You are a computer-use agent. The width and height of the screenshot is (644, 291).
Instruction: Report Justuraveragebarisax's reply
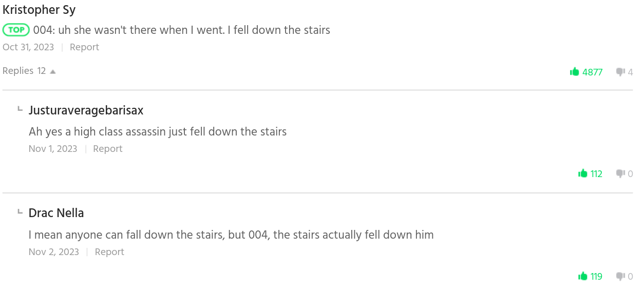108,149
